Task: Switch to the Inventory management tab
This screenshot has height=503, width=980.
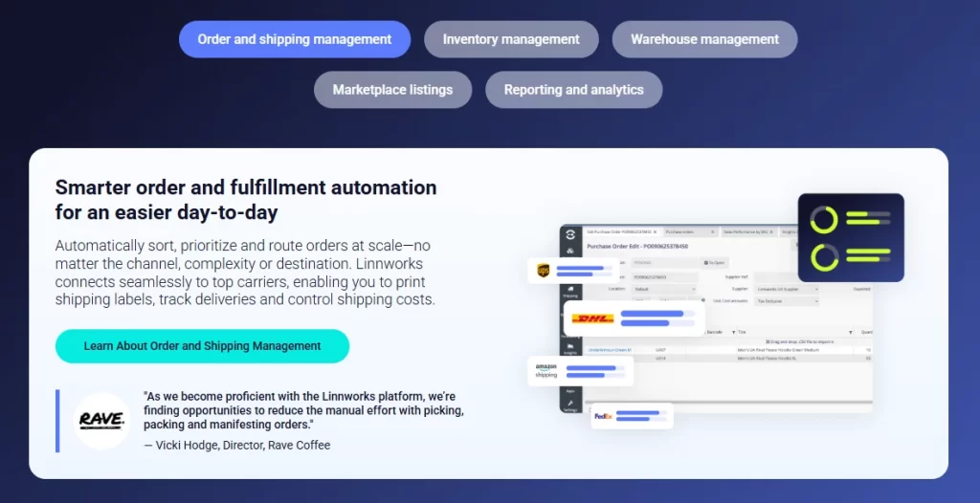Action: pos(511,39)
